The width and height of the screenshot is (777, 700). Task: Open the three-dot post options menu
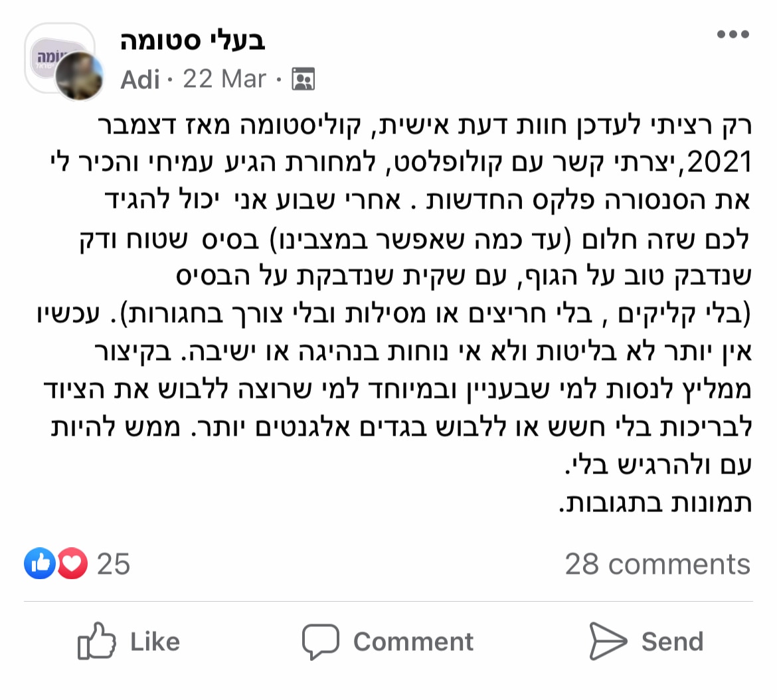point(733,34)
